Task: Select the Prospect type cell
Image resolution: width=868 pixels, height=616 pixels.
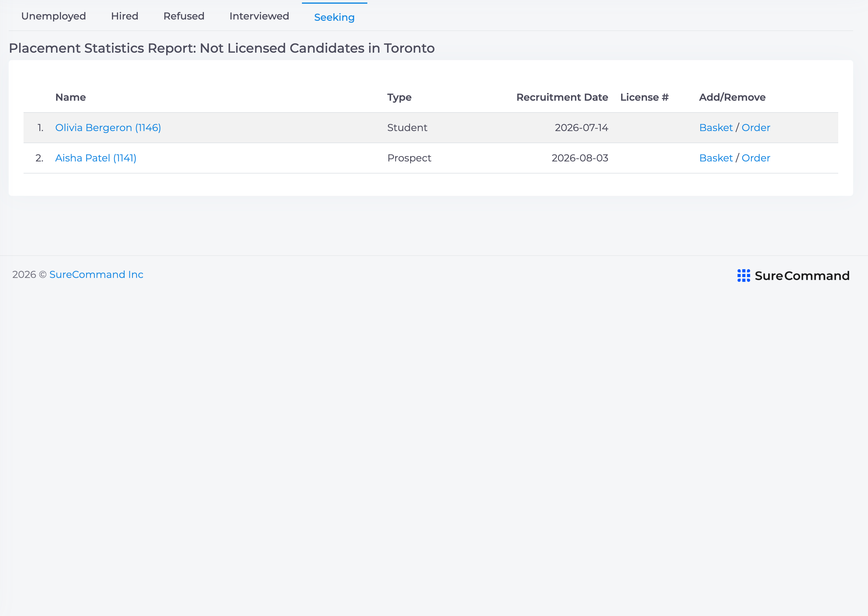Action: [x=409, y=158]
